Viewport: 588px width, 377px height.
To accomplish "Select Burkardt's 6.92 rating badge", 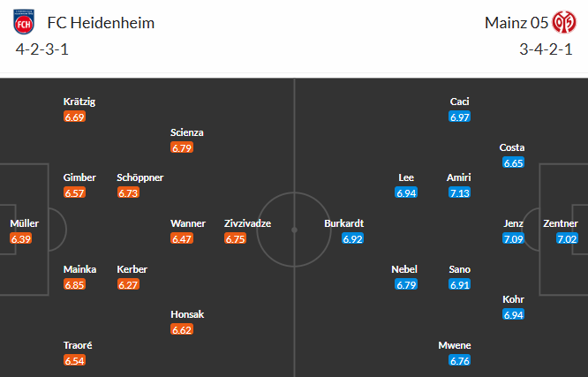I will (354, 239).
